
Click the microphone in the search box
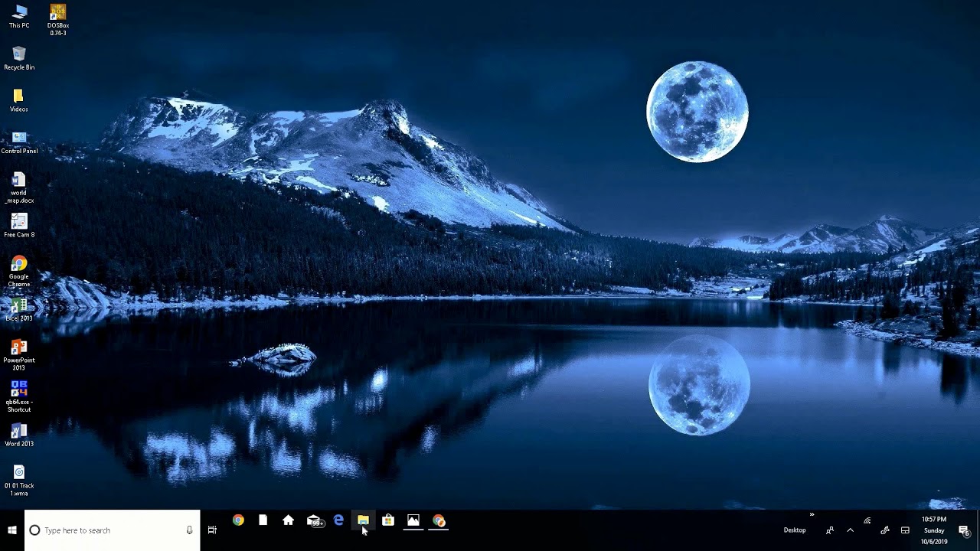tap(189, 530)
